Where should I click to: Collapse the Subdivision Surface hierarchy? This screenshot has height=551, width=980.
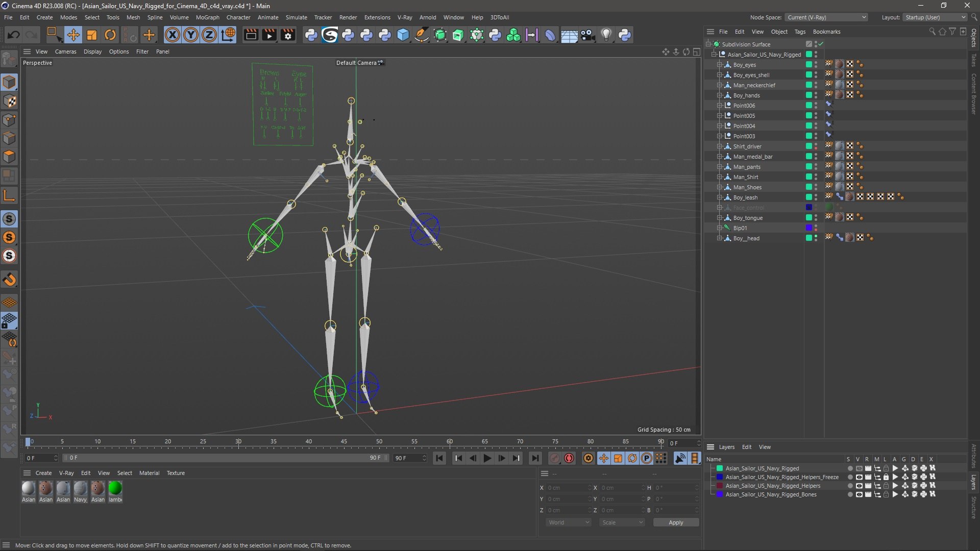coord(708,44)
